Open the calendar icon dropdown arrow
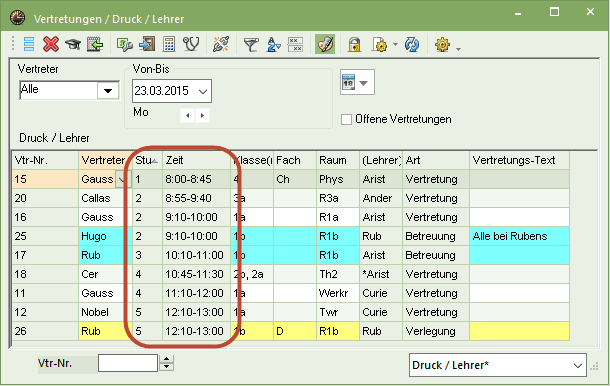Viewport: 610px width, 386px height. (x=363, y=83)
